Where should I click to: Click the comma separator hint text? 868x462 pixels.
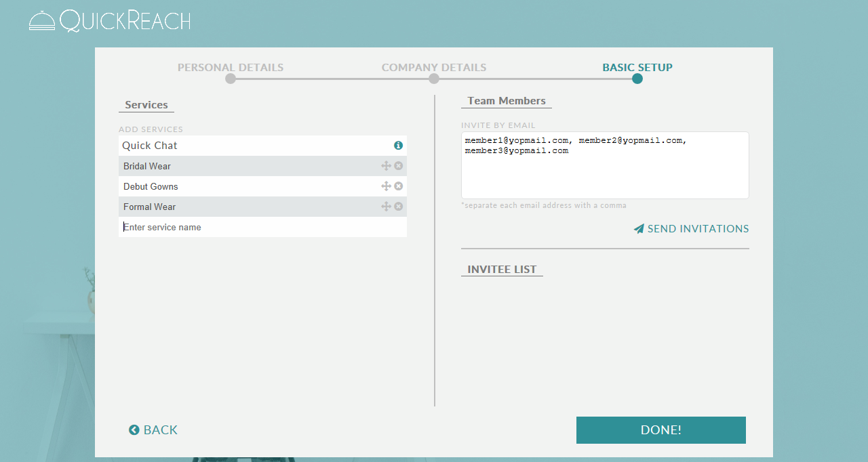(x=544, y=205)
